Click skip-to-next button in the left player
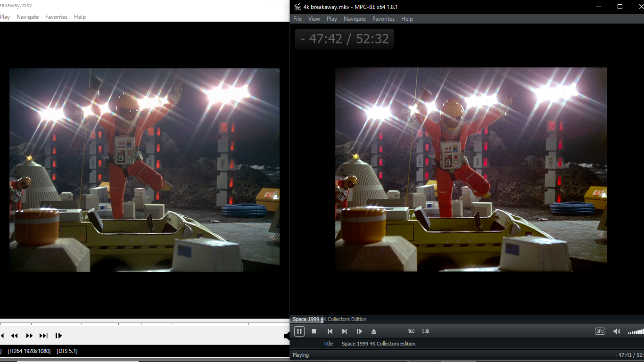Image resolution: width=644 pixels, height=362 pixels. pos(43,336)
